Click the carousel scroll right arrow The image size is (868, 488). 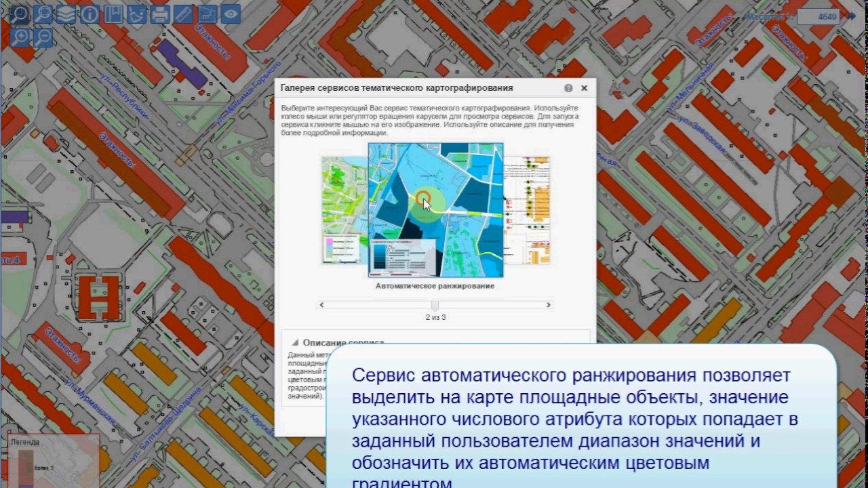tap(549, 305)
